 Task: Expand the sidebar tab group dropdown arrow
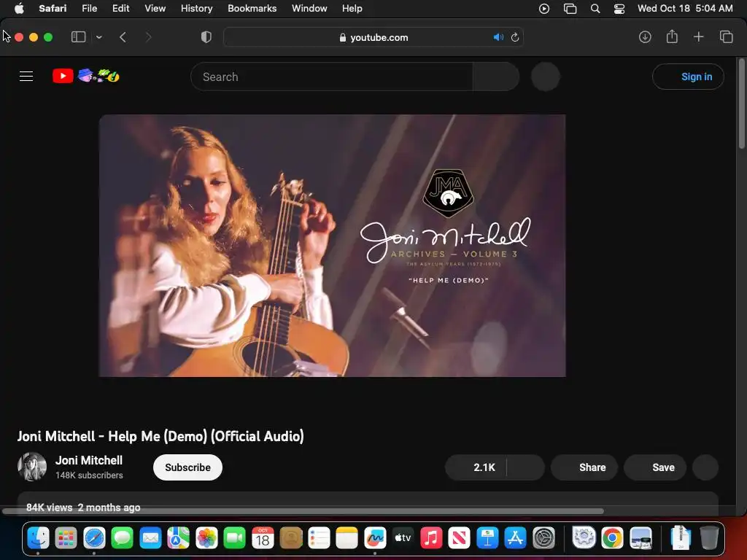[98, 37]
